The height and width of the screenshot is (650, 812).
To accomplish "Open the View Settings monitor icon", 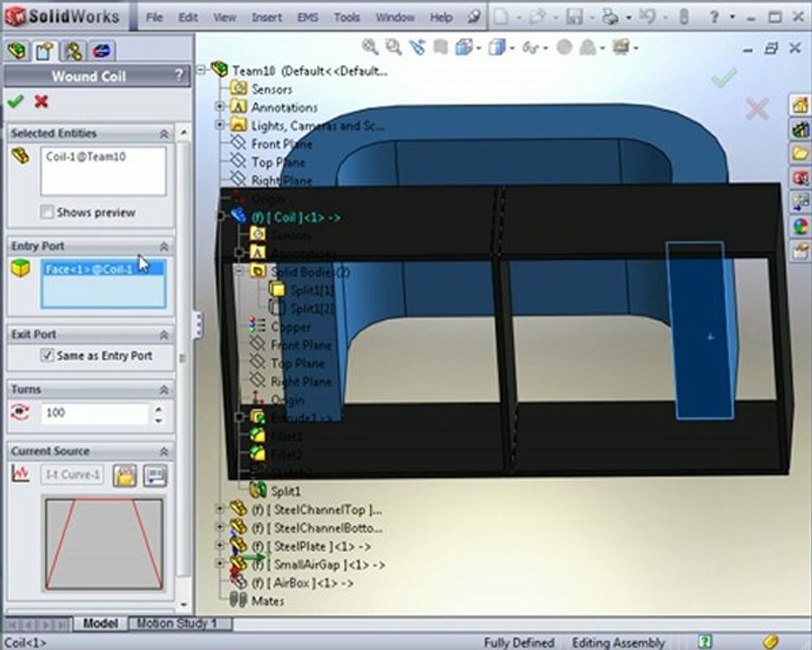I will click(621, 47).
